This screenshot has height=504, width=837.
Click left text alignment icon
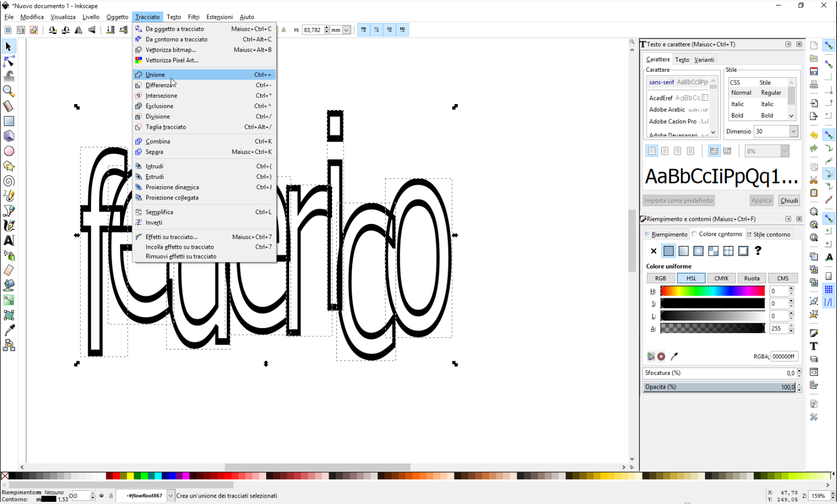coord(651,151)
